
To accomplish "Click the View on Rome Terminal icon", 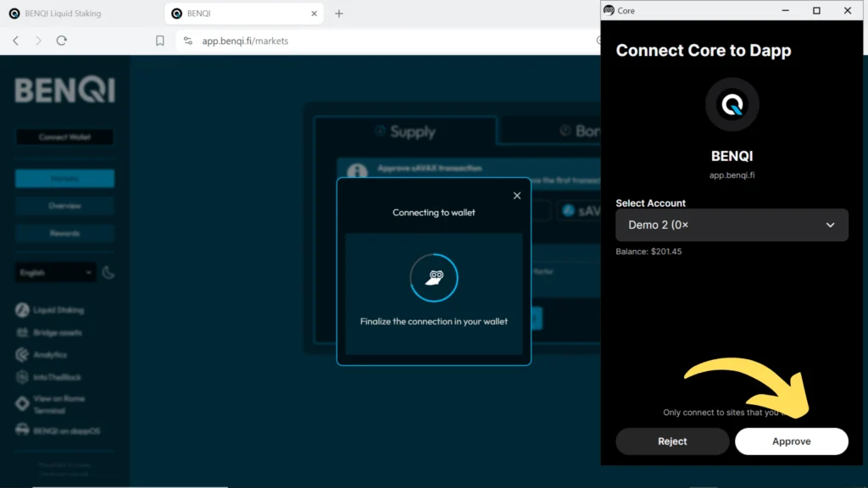I will tap(22, 404).
